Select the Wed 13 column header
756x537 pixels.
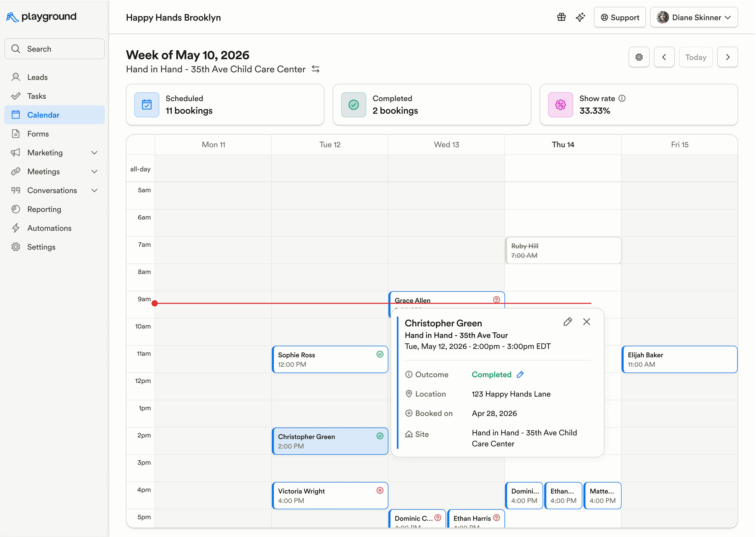(x=447, y=145)
